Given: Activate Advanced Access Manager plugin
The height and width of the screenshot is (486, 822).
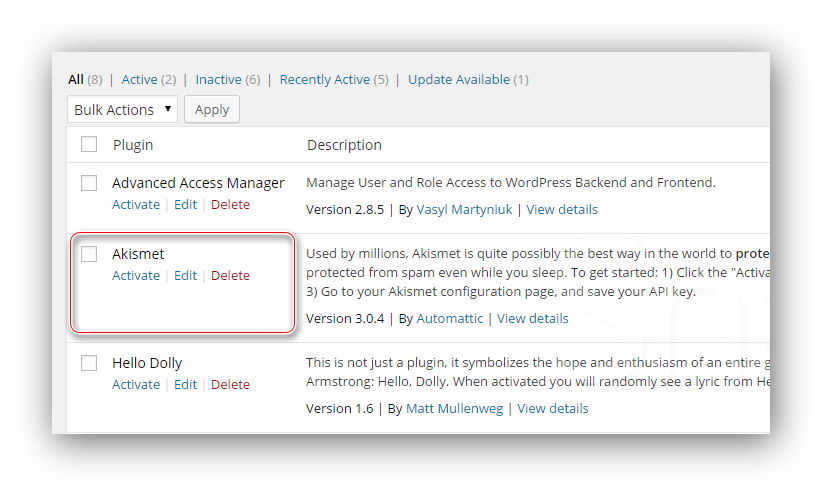Looking at the screenshot, I should (135, 204).
